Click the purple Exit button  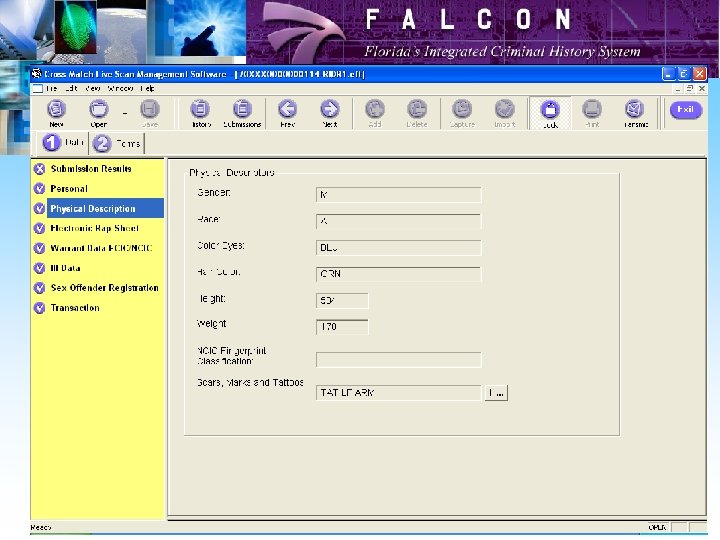686,110
